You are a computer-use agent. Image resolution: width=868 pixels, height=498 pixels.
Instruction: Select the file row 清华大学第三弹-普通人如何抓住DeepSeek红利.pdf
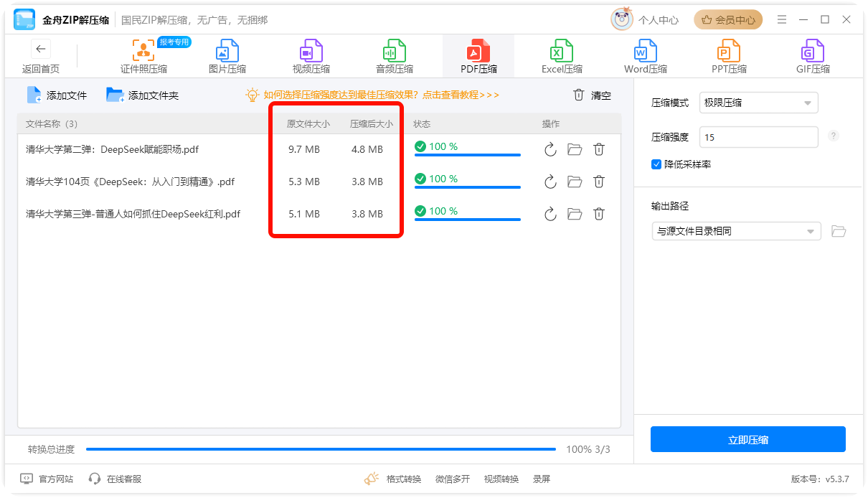pyautogui.click(x=319, y=214)
